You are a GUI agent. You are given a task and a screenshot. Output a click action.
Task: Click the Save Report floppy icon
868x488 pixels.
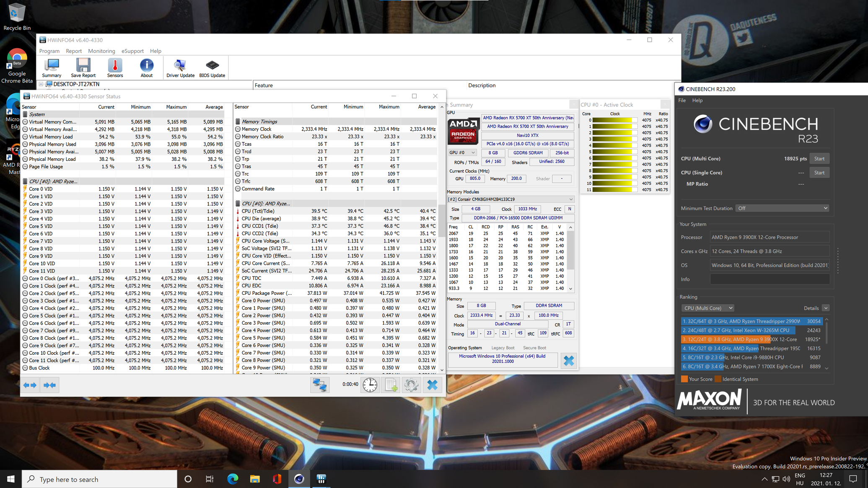83,68
